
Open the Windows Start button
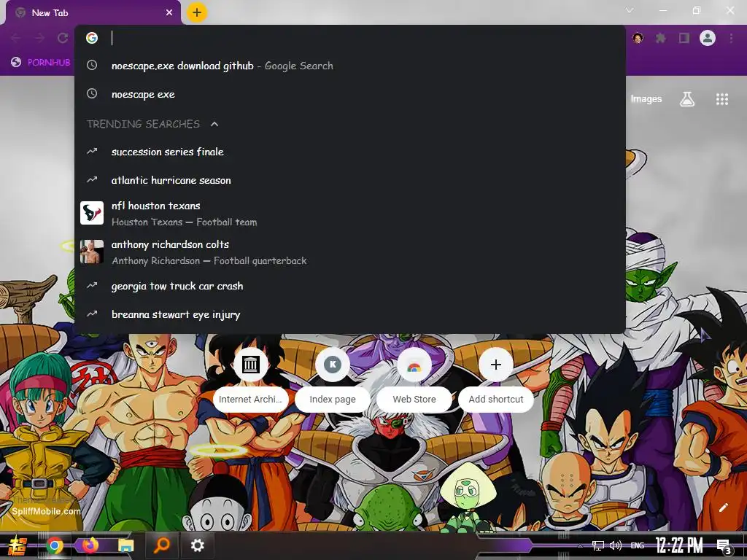tap(17, 545)
